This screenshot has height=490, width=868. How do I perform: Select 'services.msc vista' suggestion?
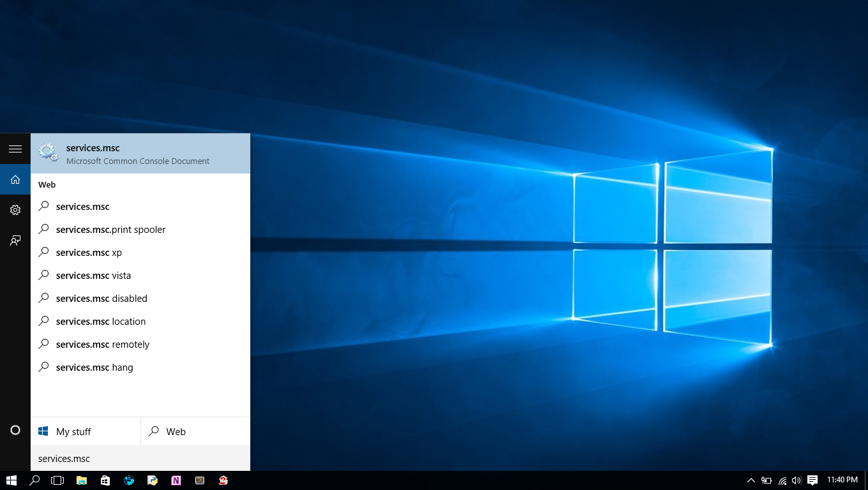[x=140, y=276]
